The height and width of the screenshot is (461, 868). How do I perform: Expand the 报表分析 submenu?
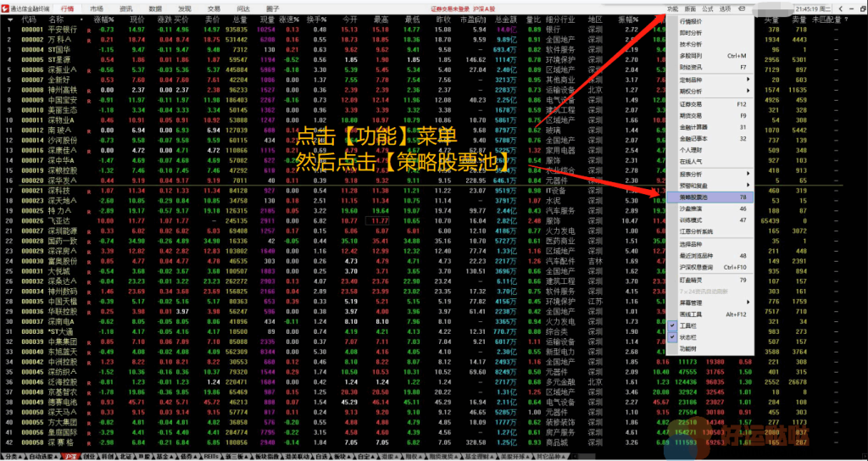pyautogui.click(x=711, y=174)
